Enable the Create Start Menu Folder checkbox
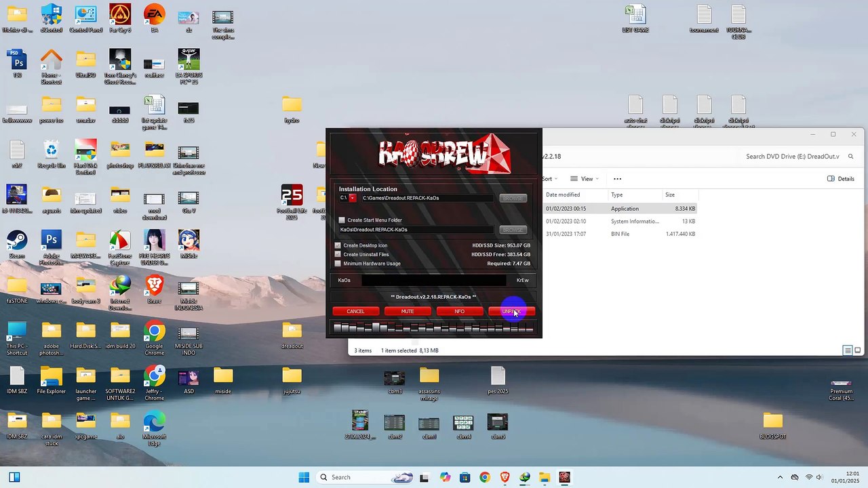The height and width of the screenshot is (488, 868). 342,220
